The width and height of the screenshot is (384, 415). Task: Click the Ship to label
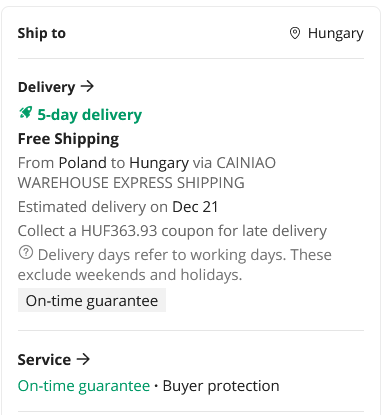coord(42,33)
